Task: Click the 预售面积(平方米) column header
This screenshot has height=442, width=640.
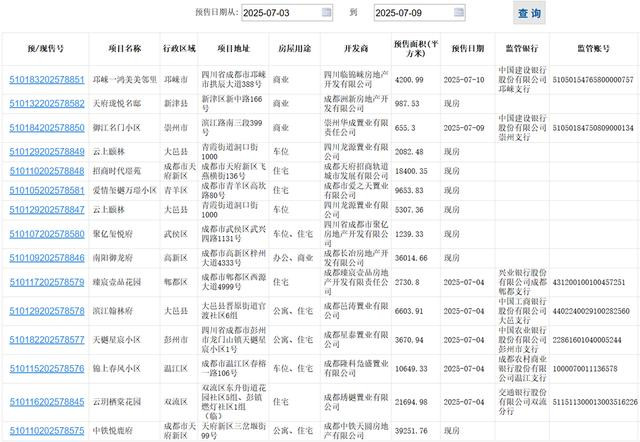Action: coord(416,49)
